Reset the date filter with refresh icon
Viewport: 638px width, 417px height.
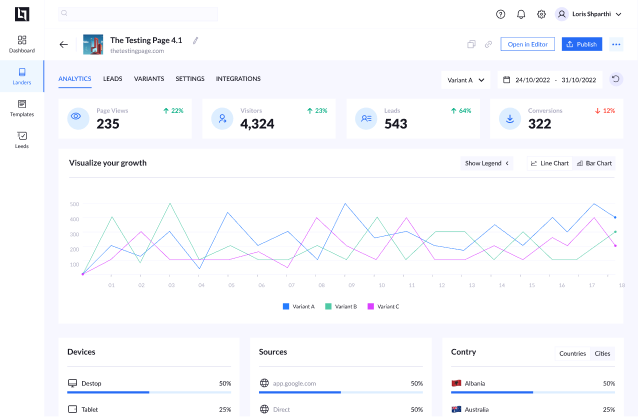[x=616, y=79]
